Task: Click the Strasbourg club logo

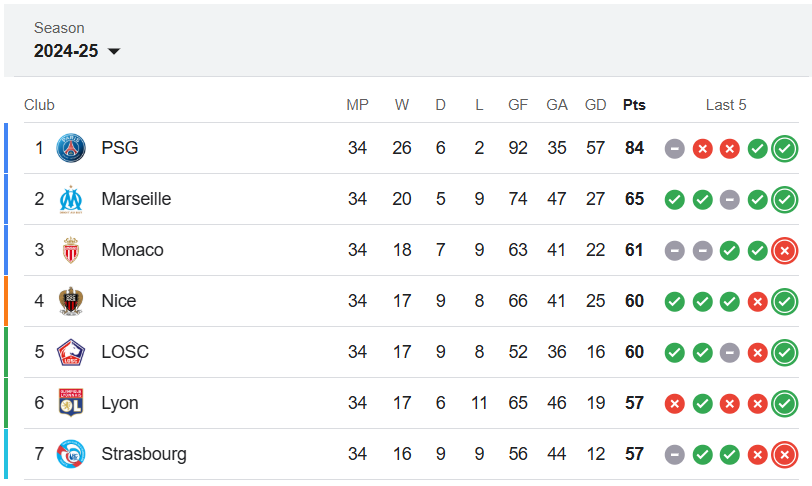Action: pos(71,454)
